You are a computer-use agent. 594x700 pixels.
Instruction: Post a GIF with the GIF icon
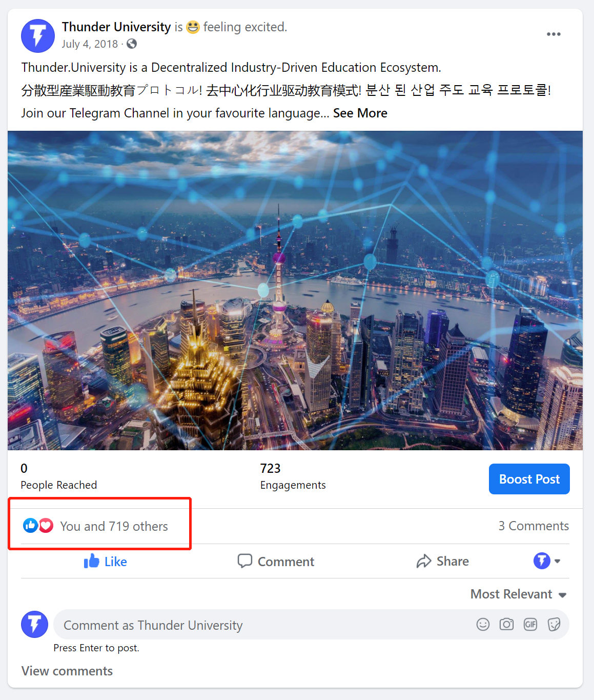[x=530, y=624]
